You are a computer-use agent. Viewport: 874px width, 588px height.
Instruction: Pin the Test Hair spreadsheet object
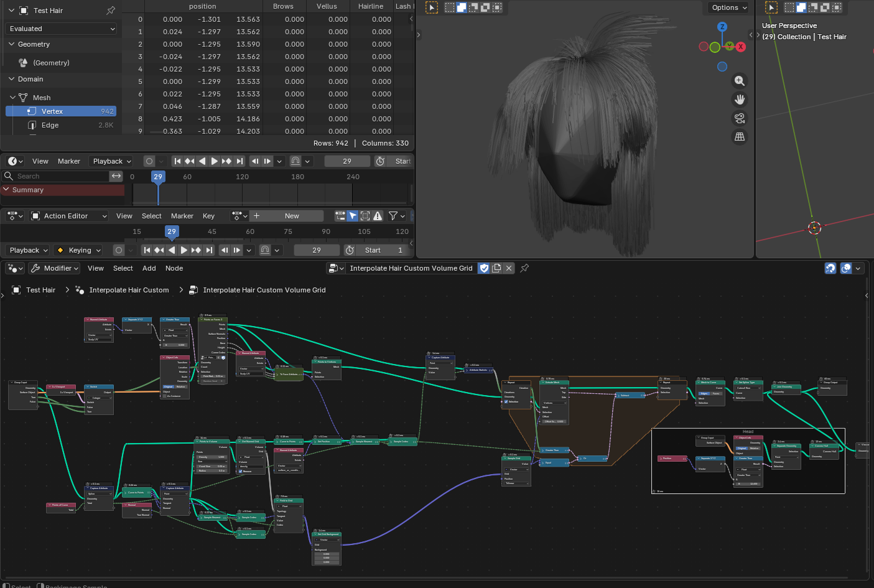tap(111, 11)
